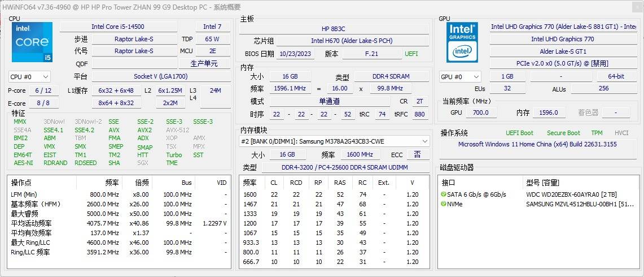The image size is (644, 277).
Task: Click the Intel Core i5 logo
Action: 32,42
